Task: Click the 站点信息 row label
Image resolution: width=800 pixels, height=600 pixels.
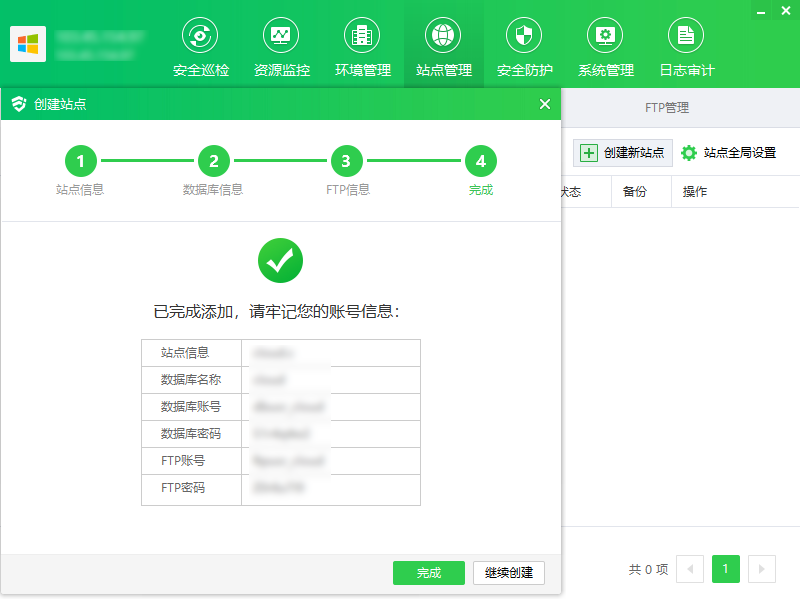Action: (x=185, y=353)
